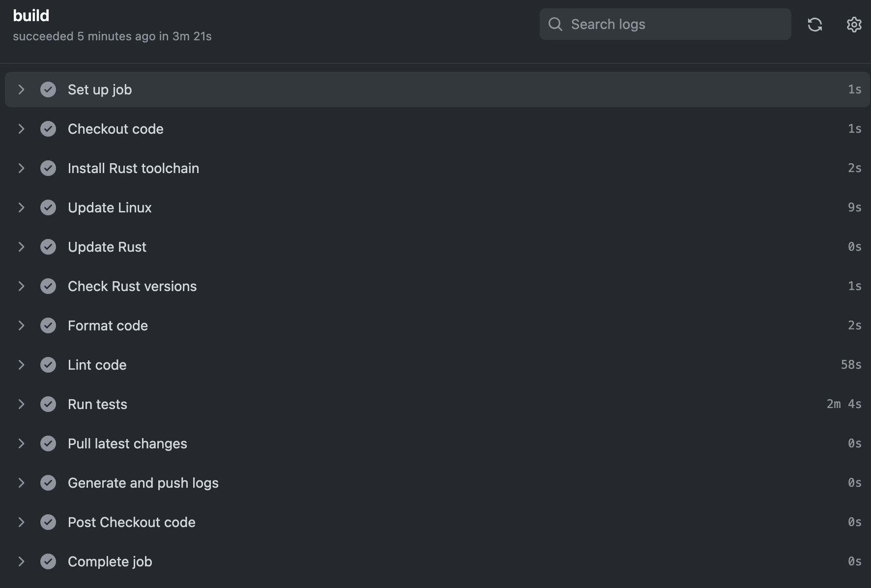Open the log settings gear icon
The height and width of the screenshot is (588, 871).
pyautogui.click(x=854, y=24)
